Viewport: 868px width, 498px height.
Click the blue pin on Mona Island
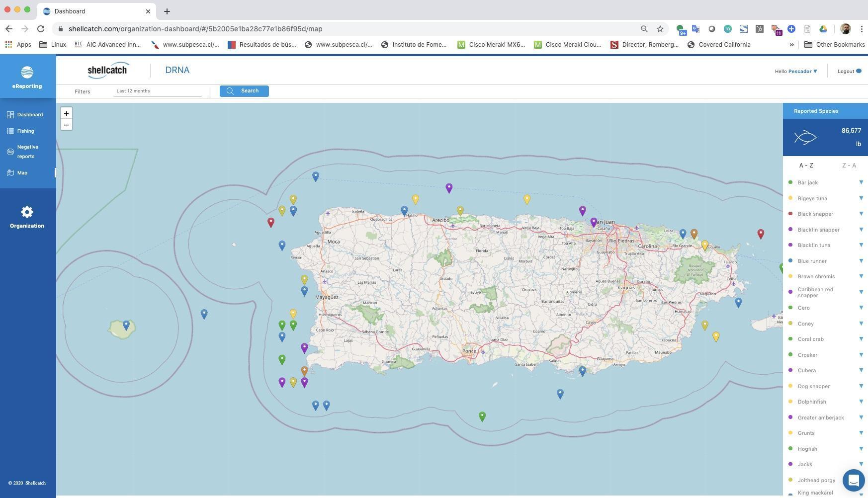[x=126, y=325]
